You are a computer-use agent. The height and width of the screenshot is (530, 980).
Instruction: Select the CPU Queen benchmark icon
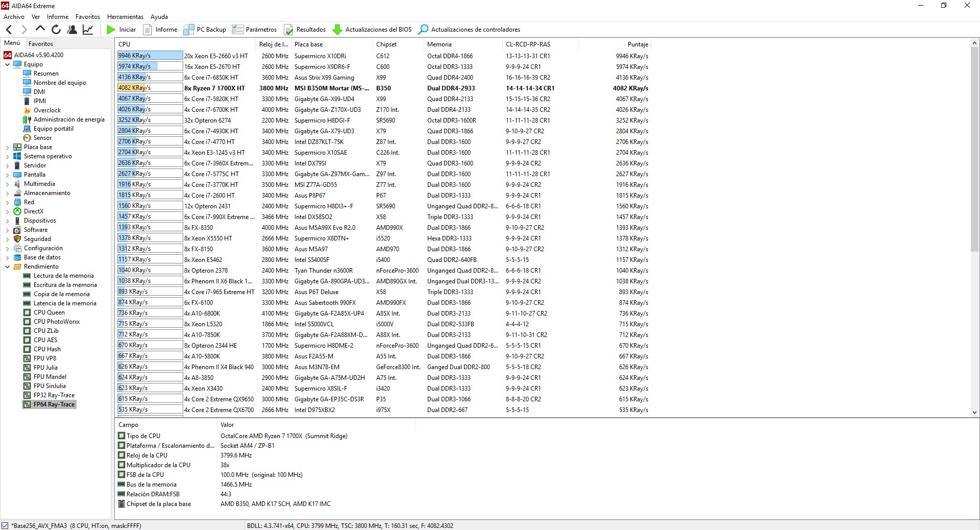point(27,312)
